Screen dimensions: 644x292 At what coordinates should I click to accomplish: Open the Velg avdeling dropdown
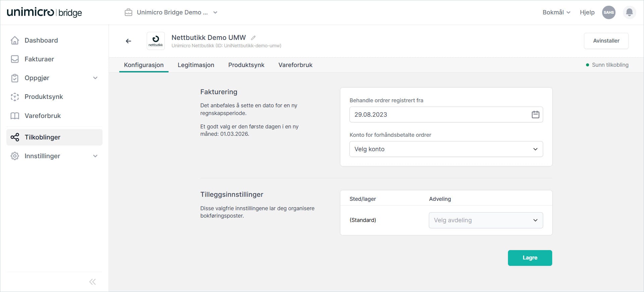(486, 220)
